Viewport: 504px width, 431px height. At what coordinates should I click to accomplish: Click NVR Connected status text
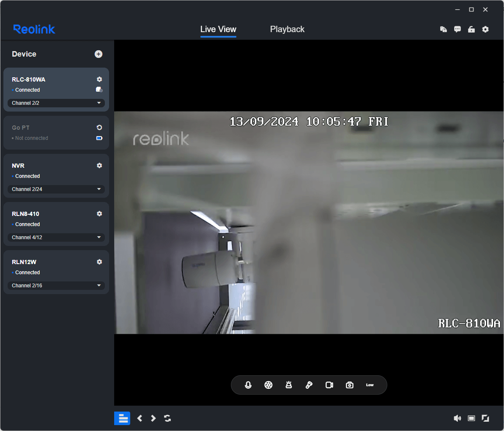pos(27,176)
